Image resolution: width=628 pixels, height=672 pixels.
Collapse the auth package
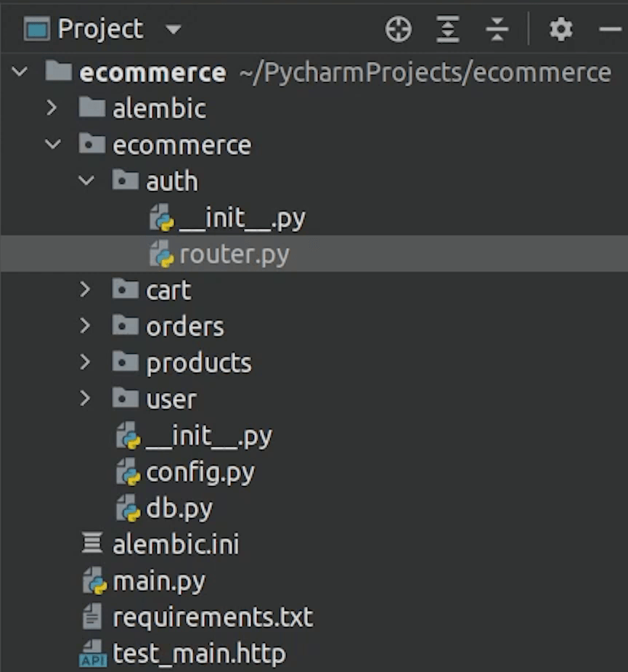(86, 181)
